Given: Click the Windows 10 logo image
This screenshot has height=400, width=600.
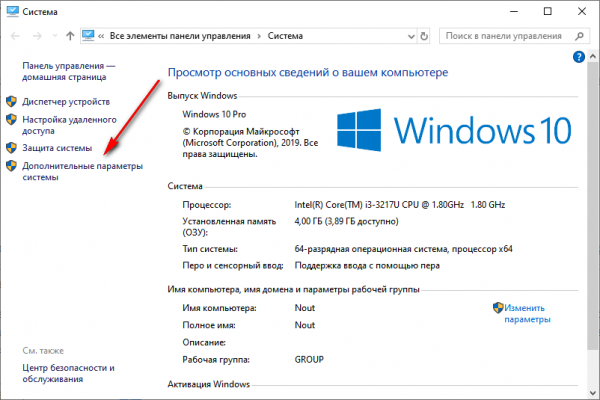Looking at the screenshot, I should coord(454,130).
